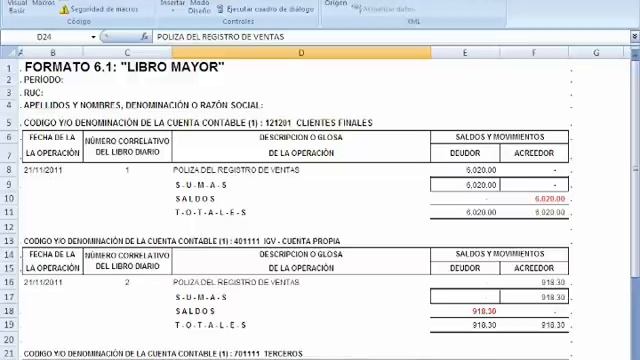This screenshot has height=360, width=640.
Task: Click the 401111 IGV - CUENTA PROPIA account line
Action: pos(182,241)
